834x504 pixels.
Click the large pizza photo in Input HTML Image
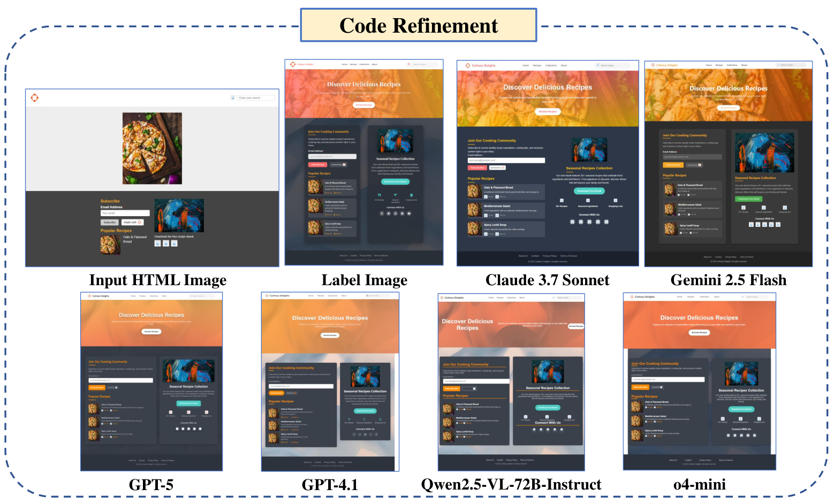tap(152, 148)
